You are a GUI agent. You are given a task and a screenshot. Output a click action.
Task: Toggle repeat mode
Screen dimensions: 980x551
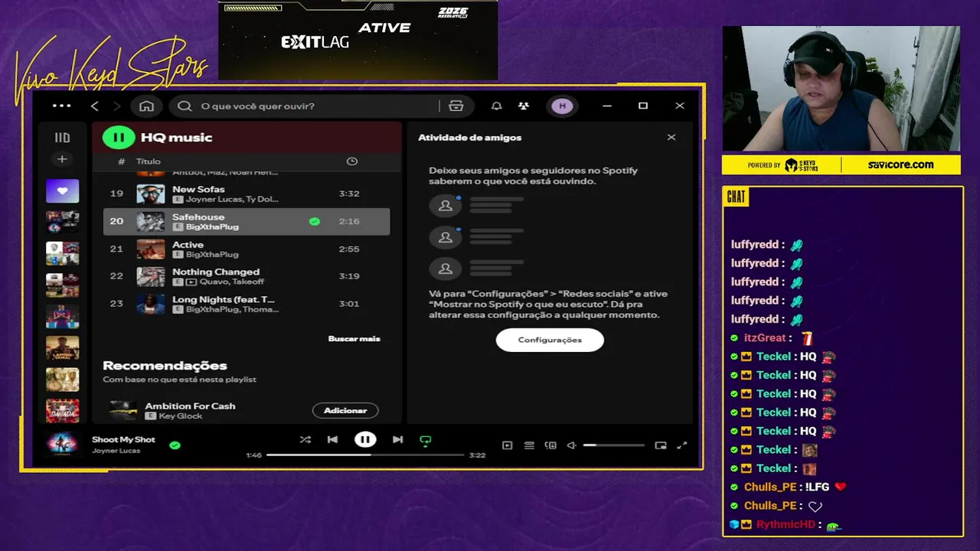[426, 440]
